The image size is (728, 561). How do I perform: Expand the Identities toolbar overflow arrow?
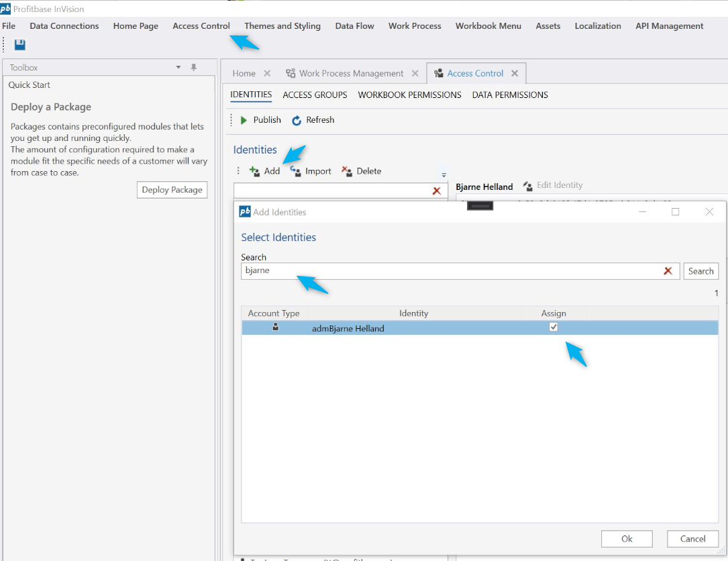tap(444, 174)
